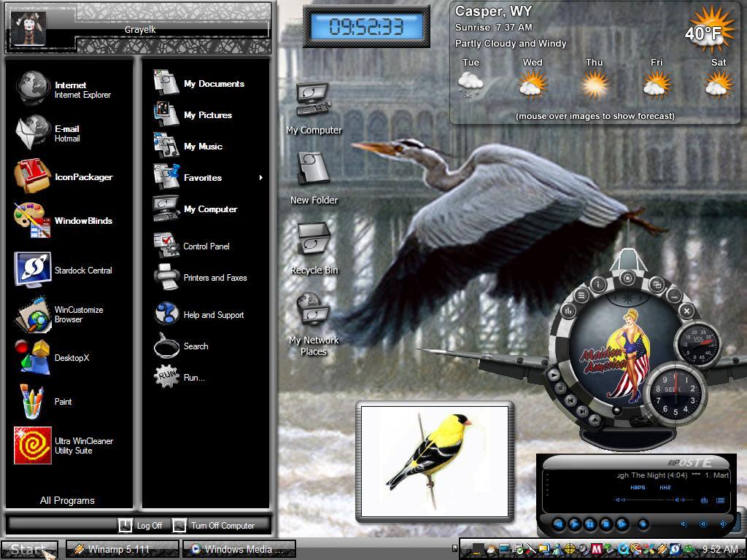Click the Log Off button

tap(141, 525)
